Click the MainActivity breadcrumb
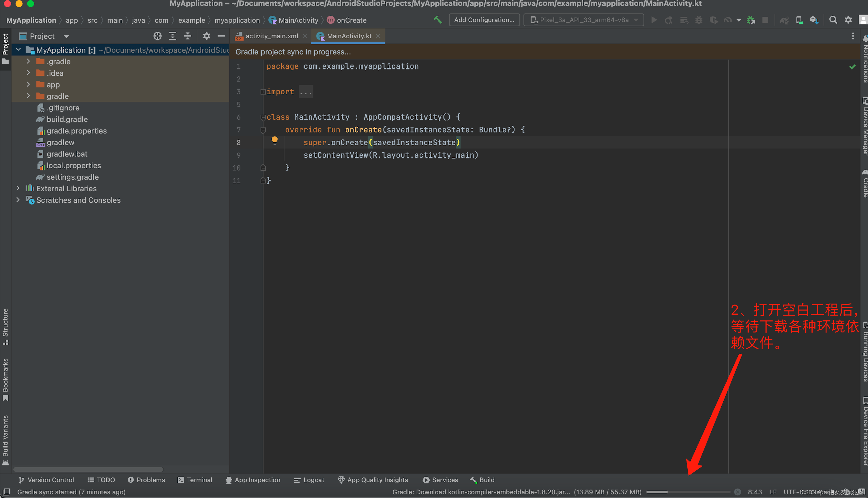This screenshot has width=868, height=498. [x=294, y=20]
